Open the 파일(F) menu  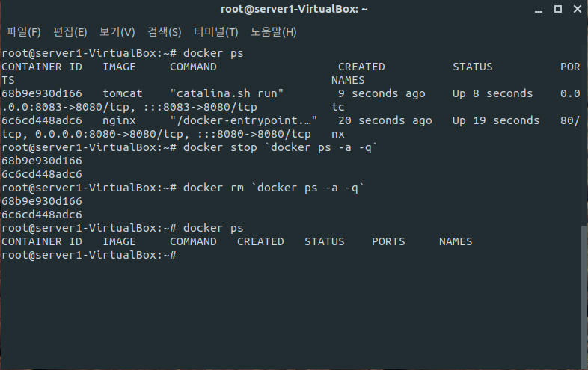[x=24, y=32]
